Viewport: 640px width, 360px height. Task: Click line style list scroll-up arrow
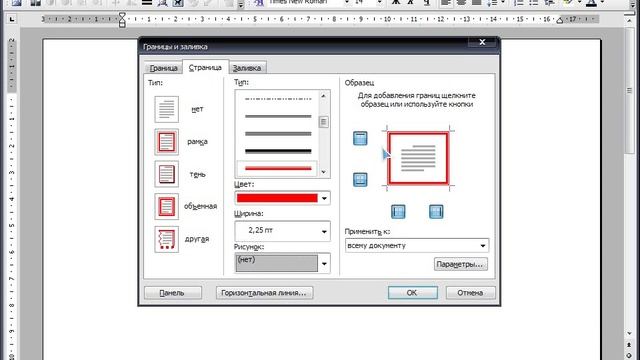click(x=324, y=96)
